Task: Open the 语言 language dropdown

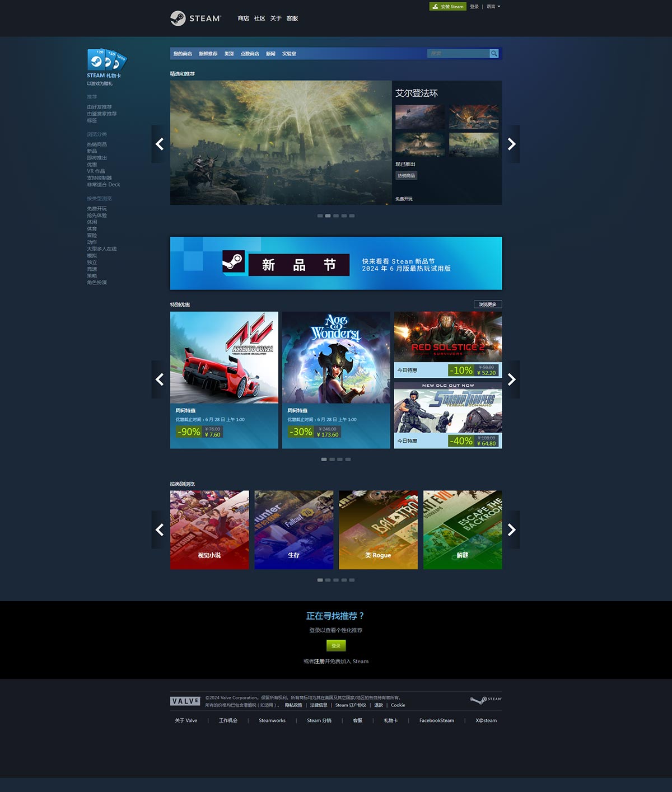Action: (493, 7)
